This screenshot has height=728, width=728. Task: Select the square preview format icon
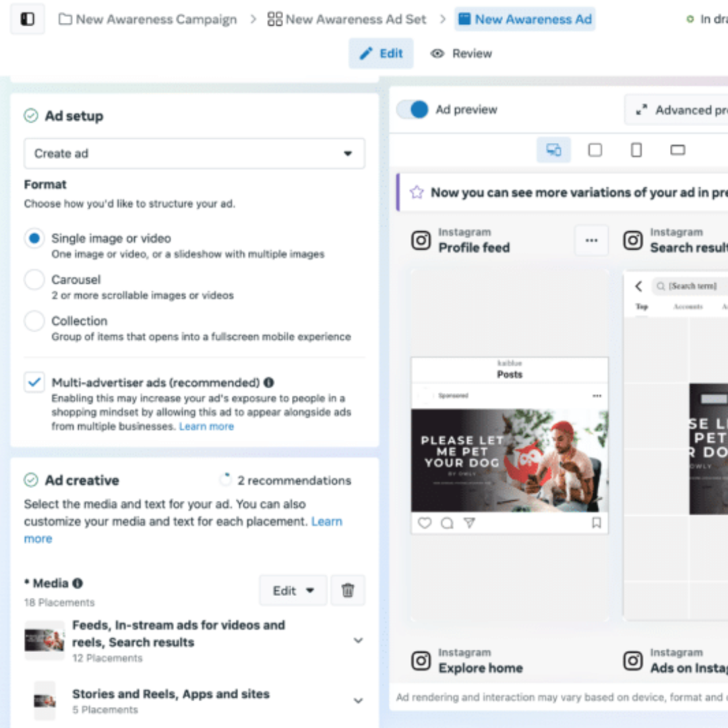(x=595, y=150)
